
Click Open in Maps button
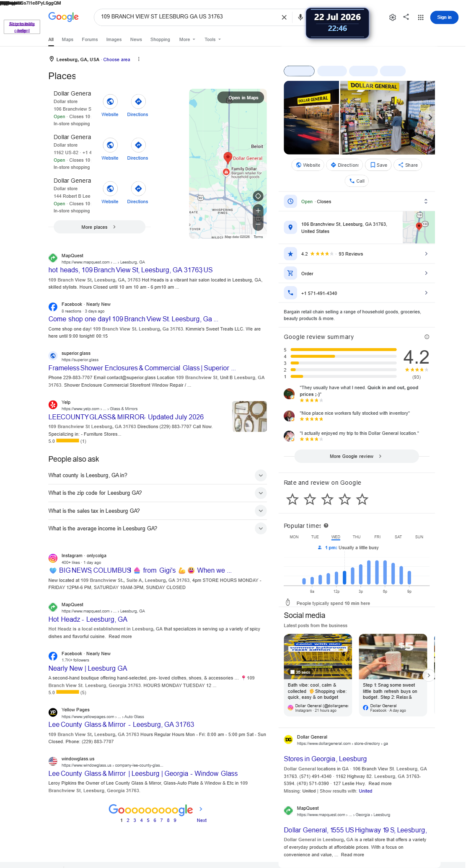click(x=241, y=98)
